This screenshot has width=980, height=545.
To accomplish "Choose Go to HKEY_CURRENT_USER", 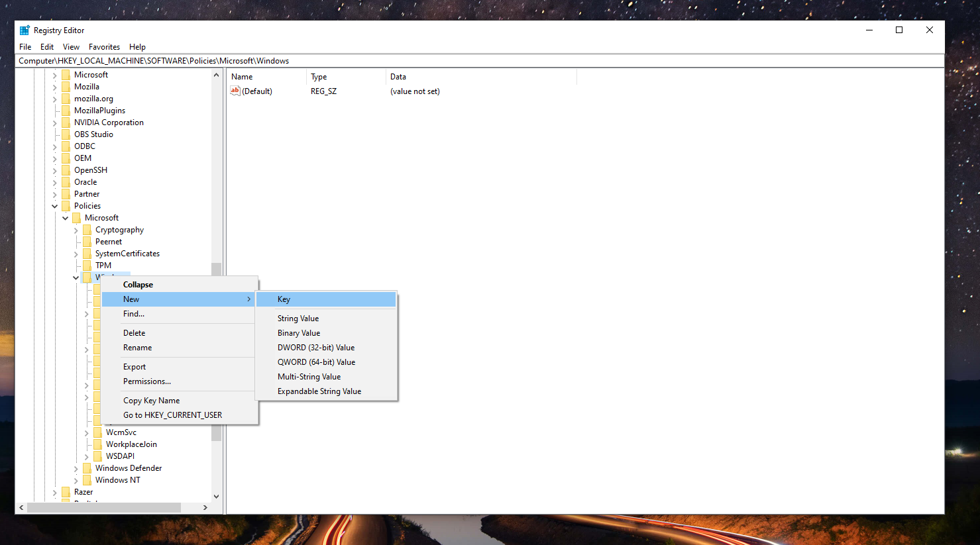I will click(x=180, y=415).
